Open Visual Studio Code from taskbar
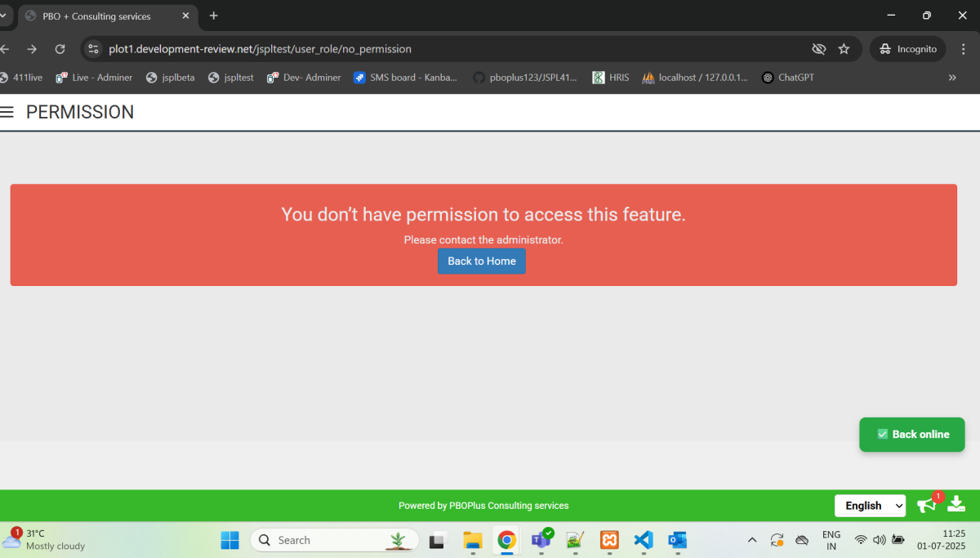Screen dimensions: 980x558 click(644, 540)
